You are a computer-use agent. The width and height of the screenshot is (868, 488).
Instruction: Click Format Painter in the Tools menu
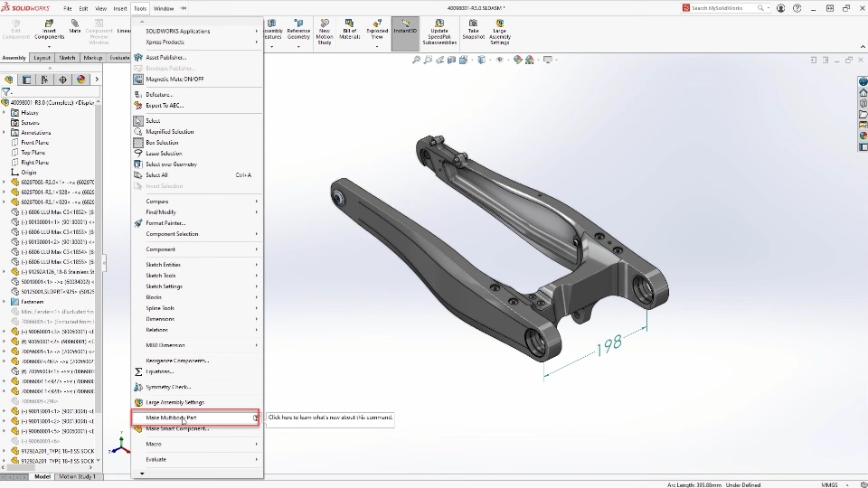click(165, 223)
